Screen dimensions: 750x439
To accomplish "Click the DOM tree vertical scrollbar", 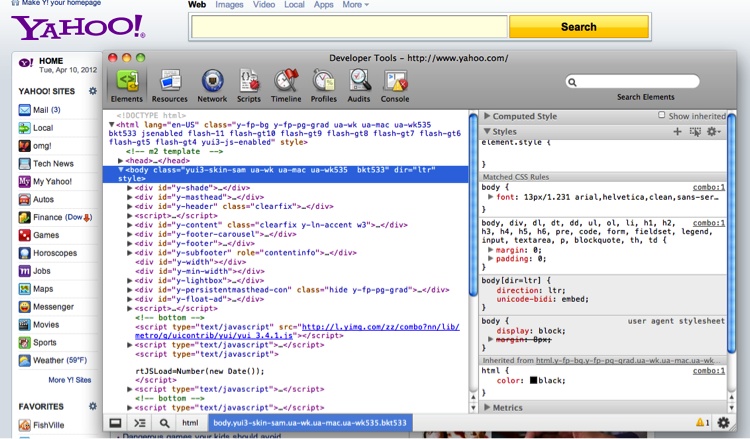I will (x=473, y=205).
